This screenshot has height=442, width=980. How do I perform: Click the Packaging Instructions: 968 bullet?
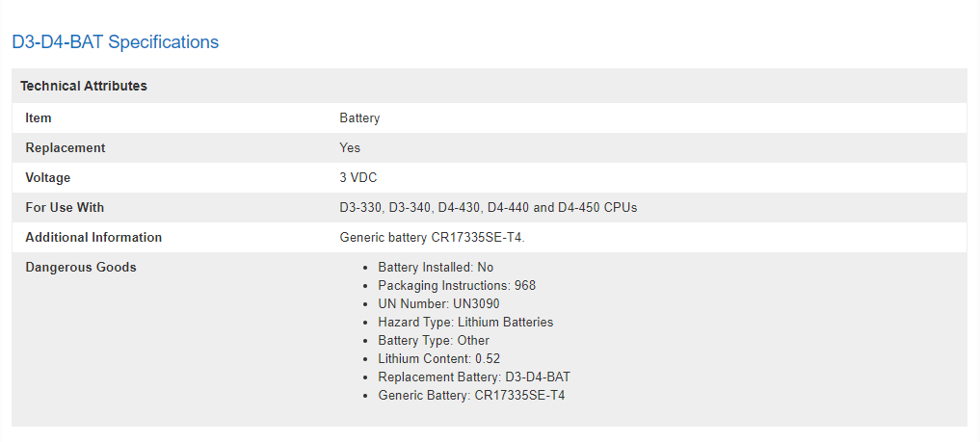coord(457,286)
